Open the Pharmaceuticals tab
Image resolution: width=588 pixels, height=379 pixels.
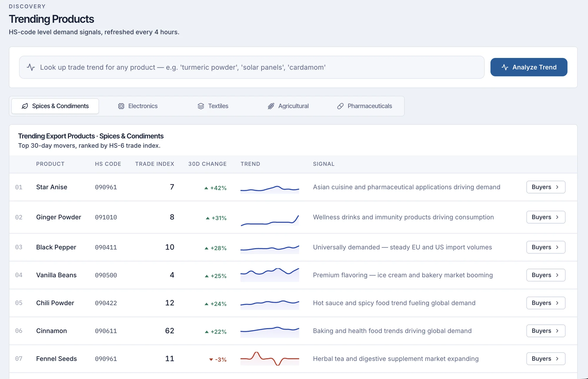click(365, 106)
